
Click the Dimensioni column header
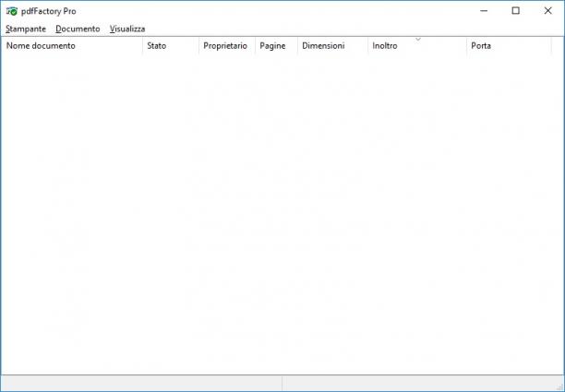(x=333, y=46)
